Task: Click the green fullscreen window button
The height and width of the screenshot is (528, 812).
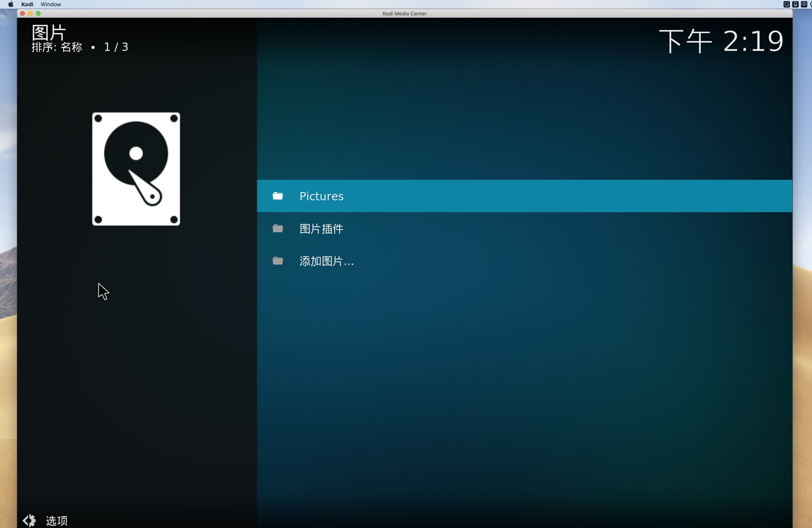Action: [38, 13]
